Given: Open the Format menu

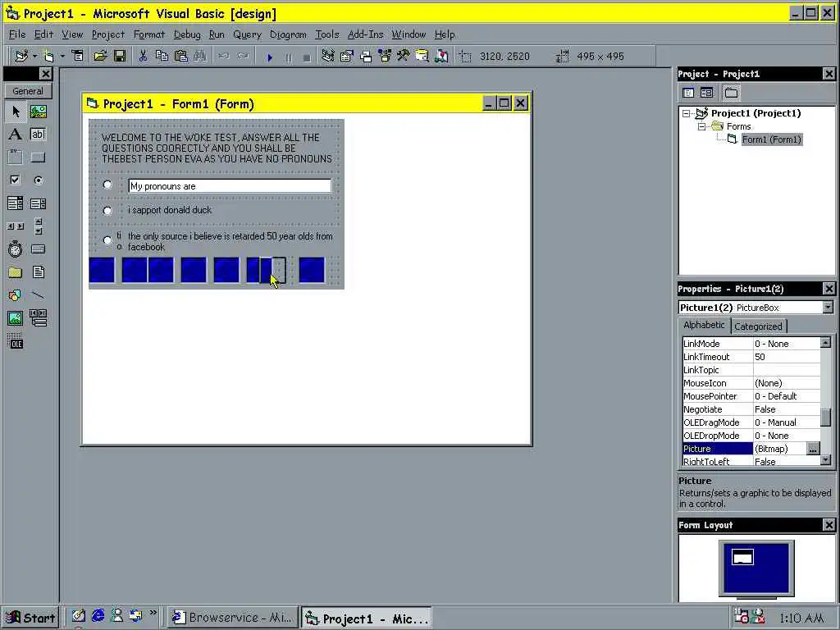Looking at the screenshot, I should point(149,34).
